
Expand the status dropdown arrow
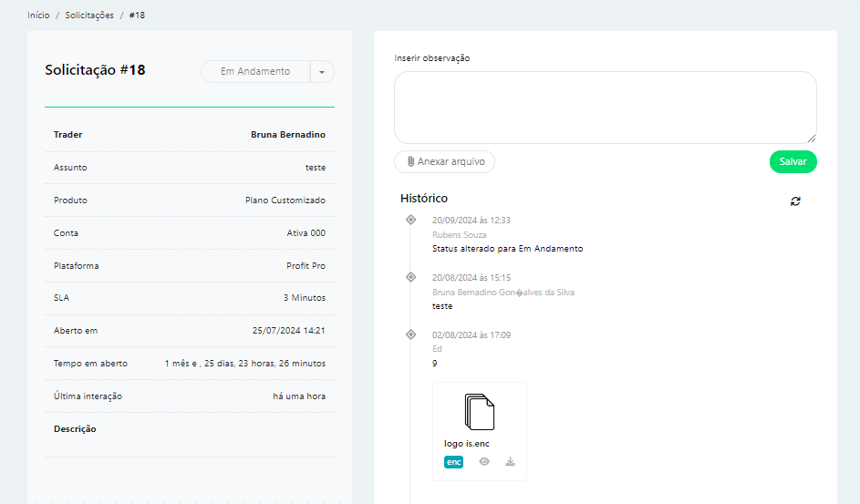[x=322, y=71]
